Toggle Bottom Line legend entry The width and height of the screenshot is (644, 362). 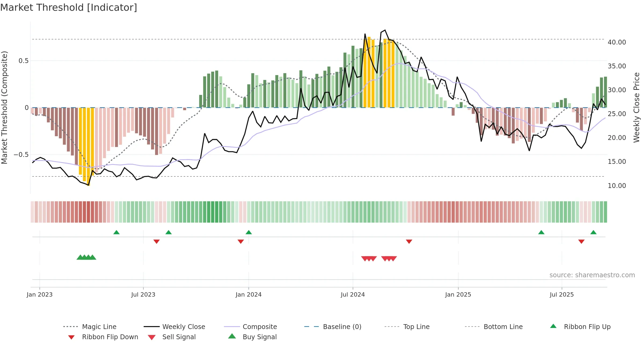pyautogui.click(x=494, y=327)
